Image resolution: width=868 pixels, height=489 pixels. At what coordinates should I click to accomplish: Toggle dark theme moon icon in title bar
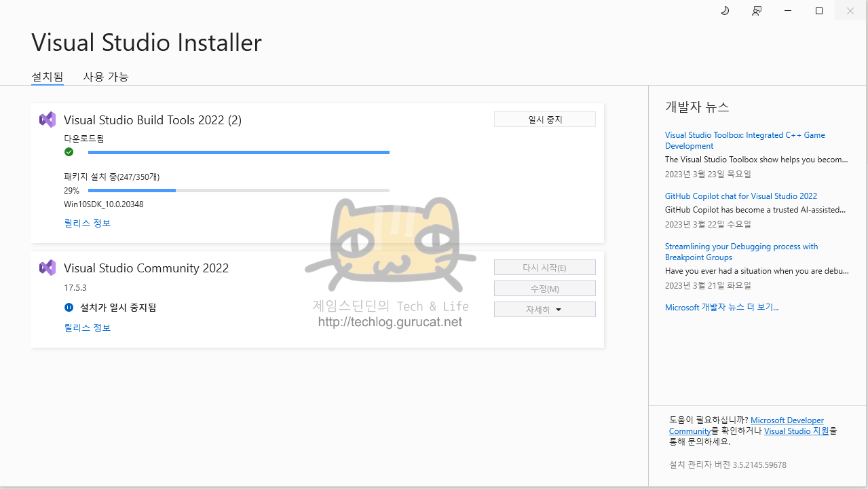point(725,11)
